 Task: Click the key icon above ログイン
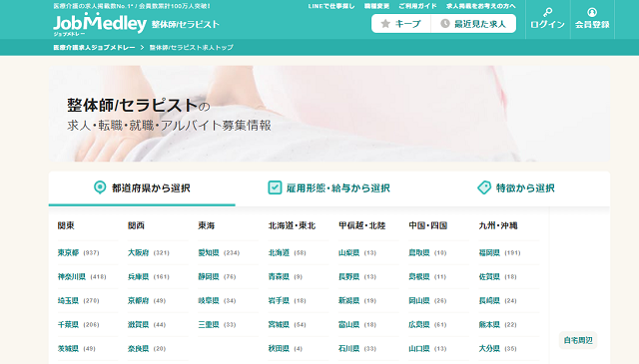(547, 12)
